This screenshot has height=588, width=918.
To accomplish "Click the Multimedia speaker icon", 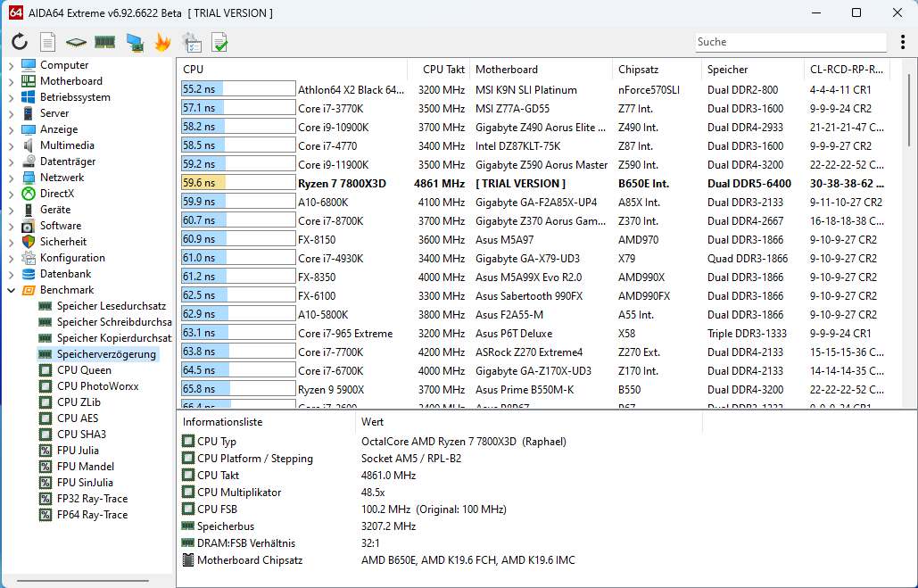I will pyautogui.click(x=29, y=145).
